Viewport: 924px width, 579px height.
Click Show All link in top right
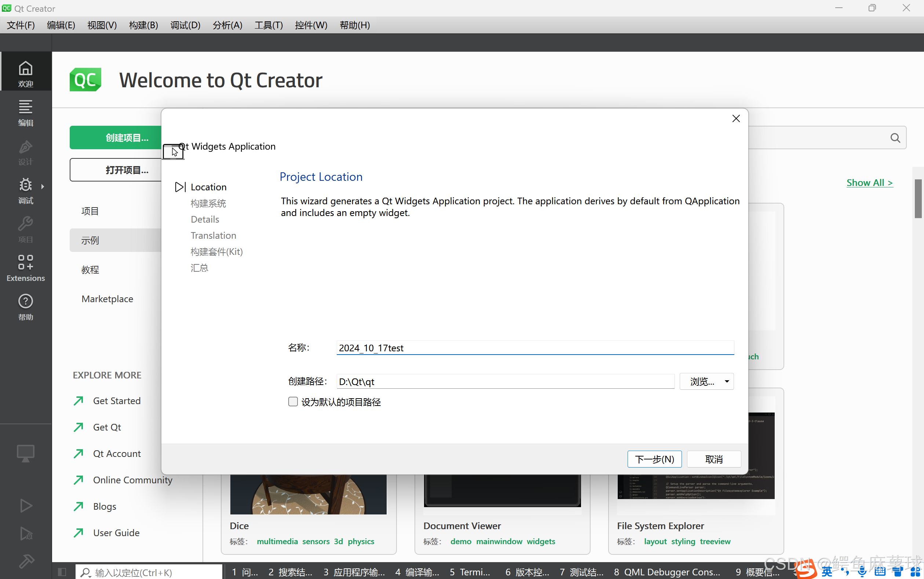869,182
